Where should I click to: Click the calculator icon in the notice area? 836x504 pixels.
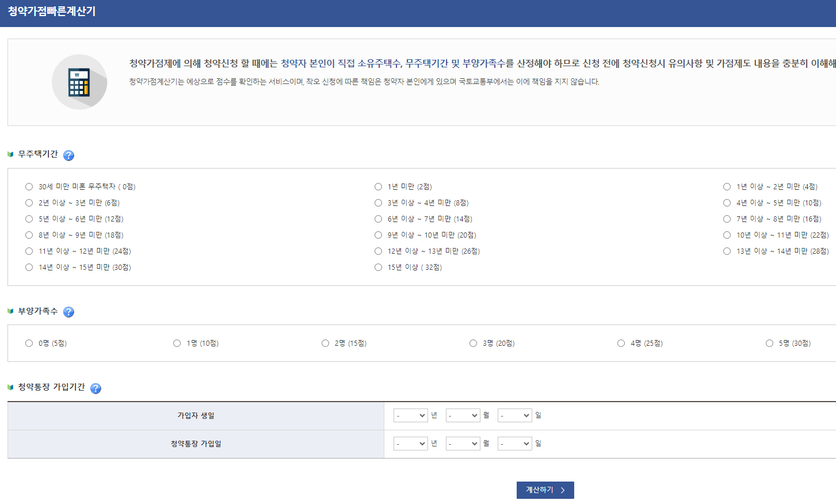[79, 82]
